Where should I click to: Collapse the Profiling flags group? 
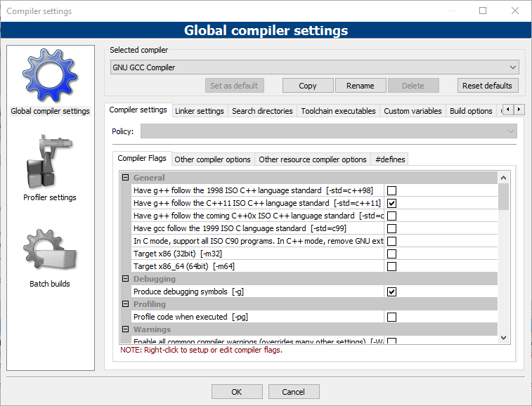[x=126, y=304]
